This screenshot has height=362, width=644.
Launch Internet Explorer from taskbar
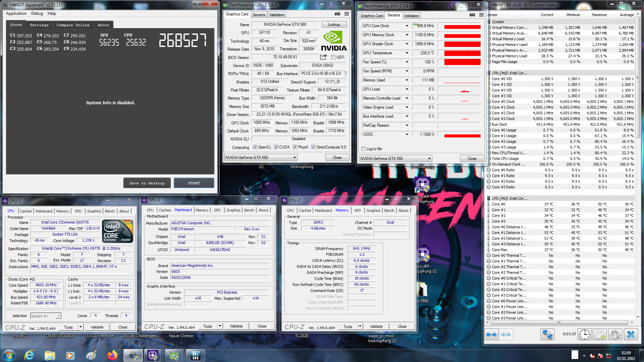[30, 355]
